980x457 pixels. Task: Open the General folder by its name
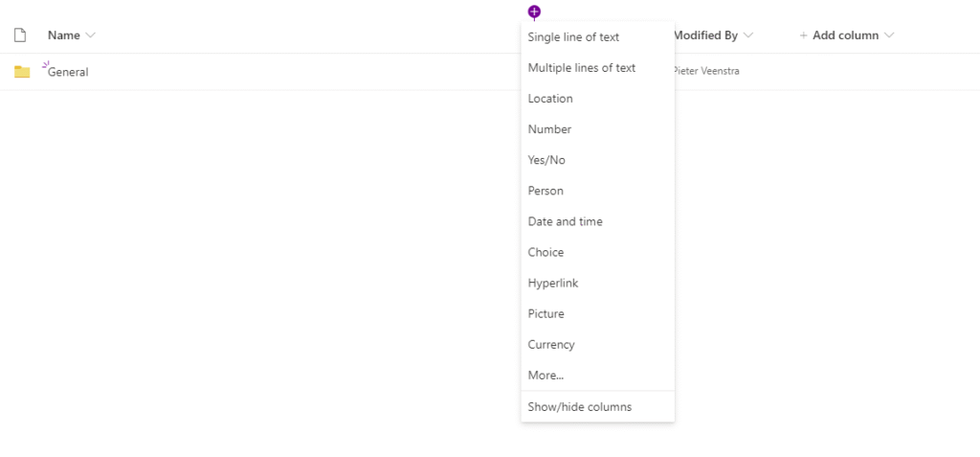point(68,72)
